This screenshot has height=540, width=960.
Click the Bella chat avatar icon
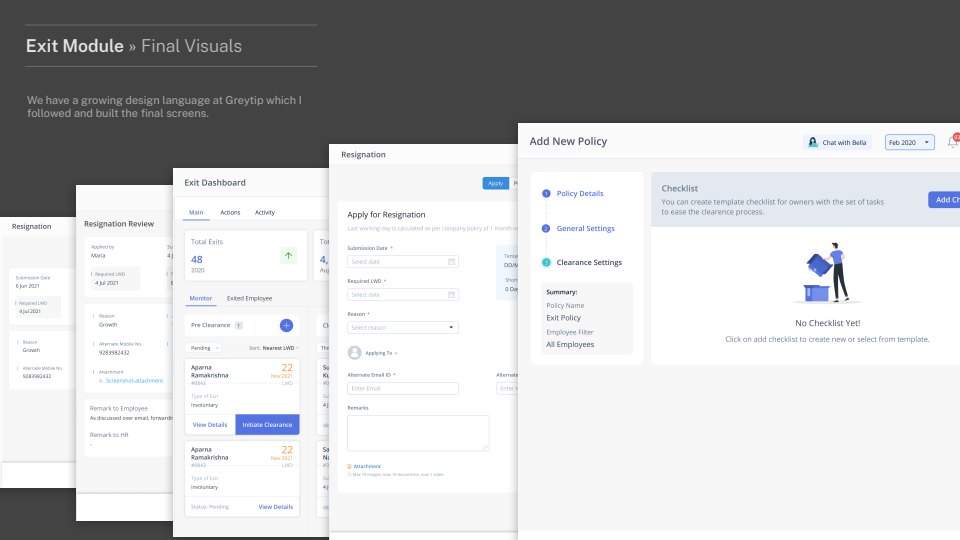pyautogui.click(x=813, y=143)
